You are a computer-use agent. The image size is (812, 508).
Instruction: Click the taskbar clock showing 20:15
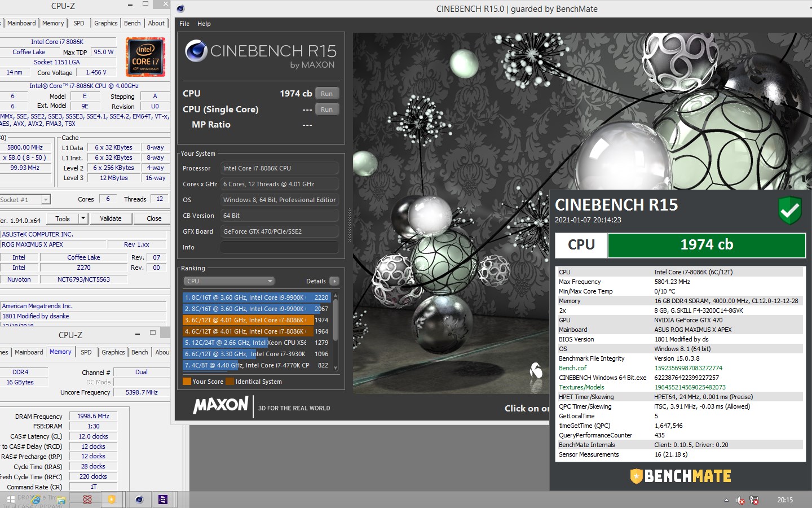[x=785, y=500]
